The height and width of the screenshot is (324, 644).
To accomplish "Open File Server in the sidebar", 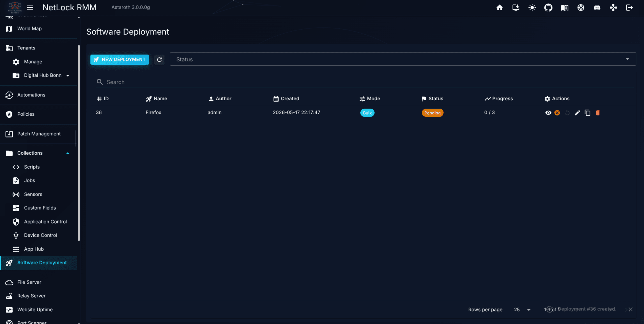I will tap(39, 282).
